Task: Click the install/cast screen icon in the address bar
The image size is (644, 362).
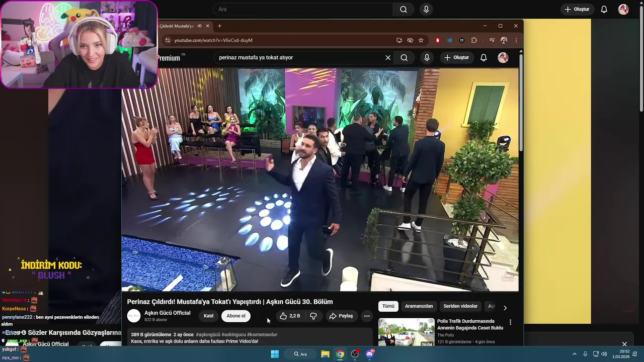Action: (x=399, y=40)
